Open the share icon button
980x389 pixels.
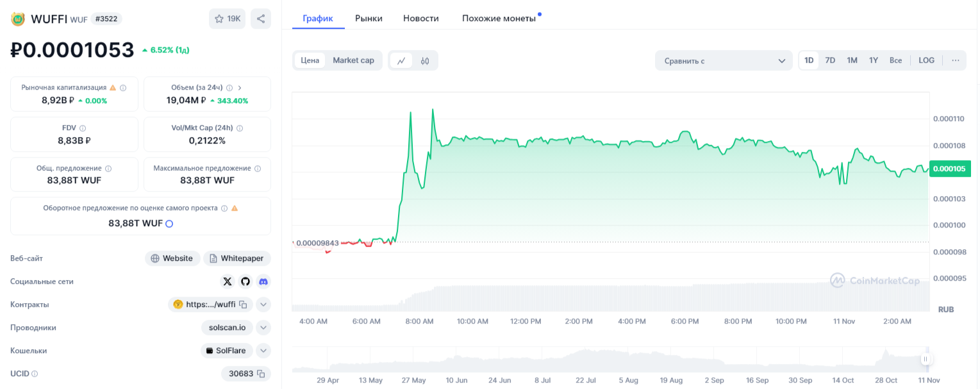point(261,19)
